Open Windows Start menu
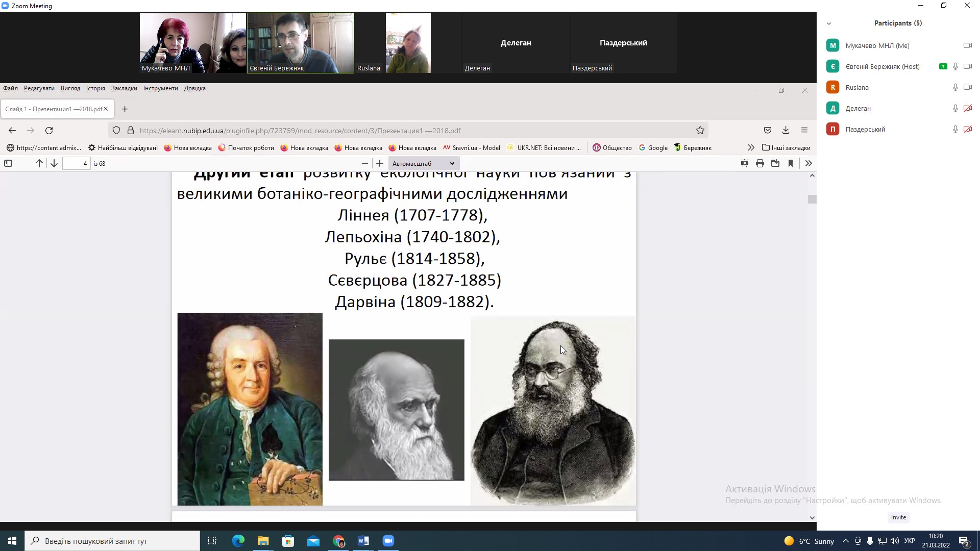The height and width of the screenshot is (551, 980). 12,541
